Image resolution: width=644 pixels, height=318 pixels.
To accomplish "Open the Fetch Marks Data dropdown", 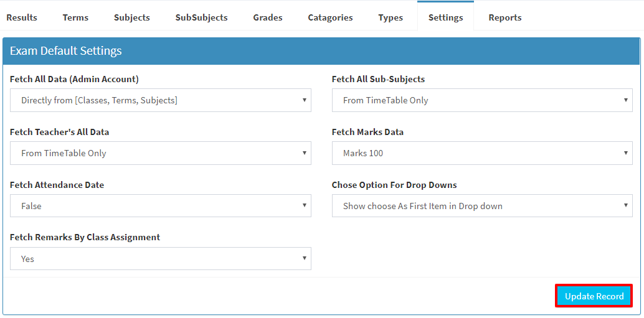I will [482, 153].
